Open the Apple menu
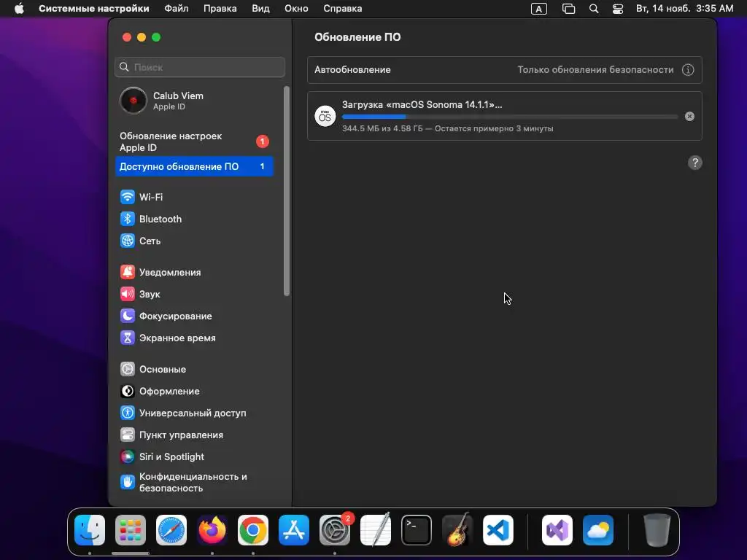The height and width of the screenshot is (560, 747). 19,9
